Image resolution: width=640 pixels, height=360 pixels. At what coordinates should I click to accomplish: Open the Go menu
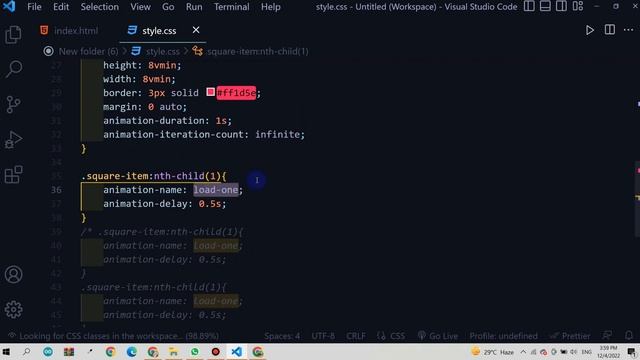pos(168,7)
